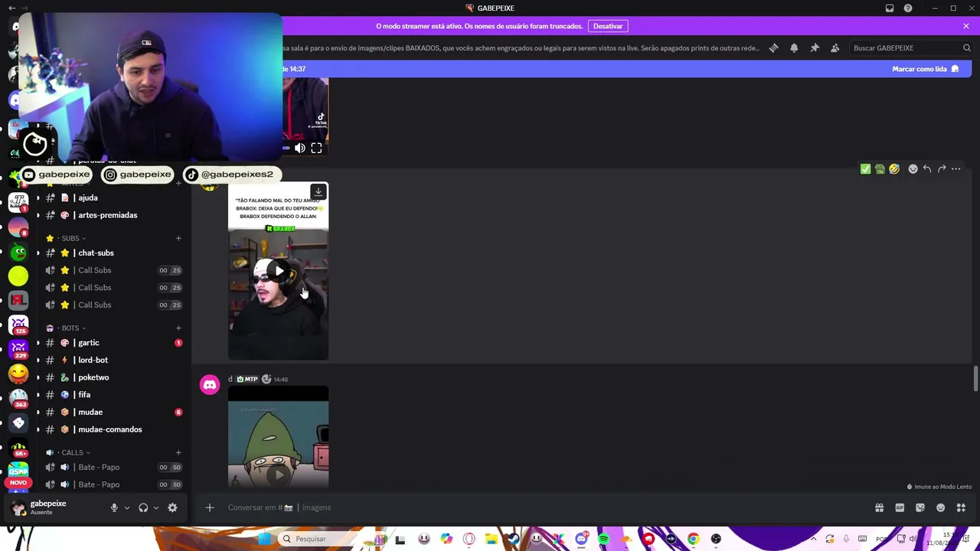Screen dimensions: 980x551
Task: Click Marcar como lida
Action: 925,69
